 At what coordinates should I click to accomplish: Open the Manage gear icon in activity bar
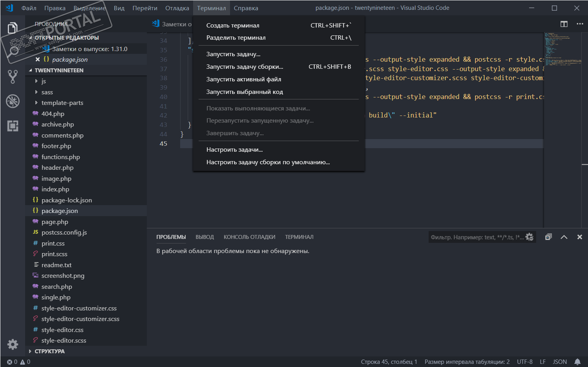click(13, 344)
